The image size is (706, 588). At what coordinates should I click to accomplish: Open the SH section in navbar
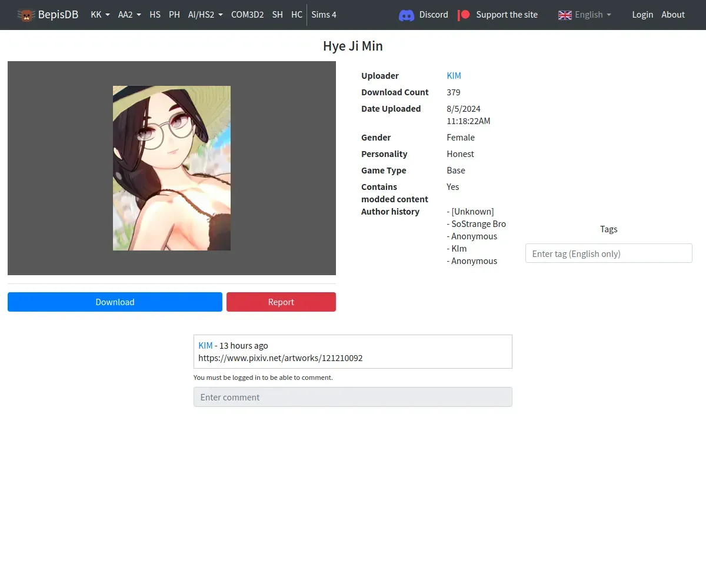[277, 15]
